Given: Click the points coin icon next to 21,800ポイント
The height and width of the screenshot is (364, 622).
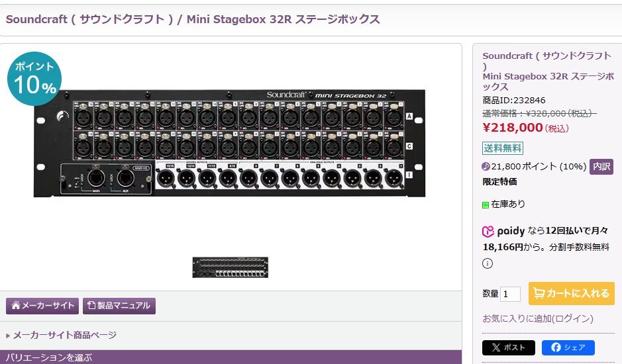Looking at the screenshot, I should coord(486,167).
